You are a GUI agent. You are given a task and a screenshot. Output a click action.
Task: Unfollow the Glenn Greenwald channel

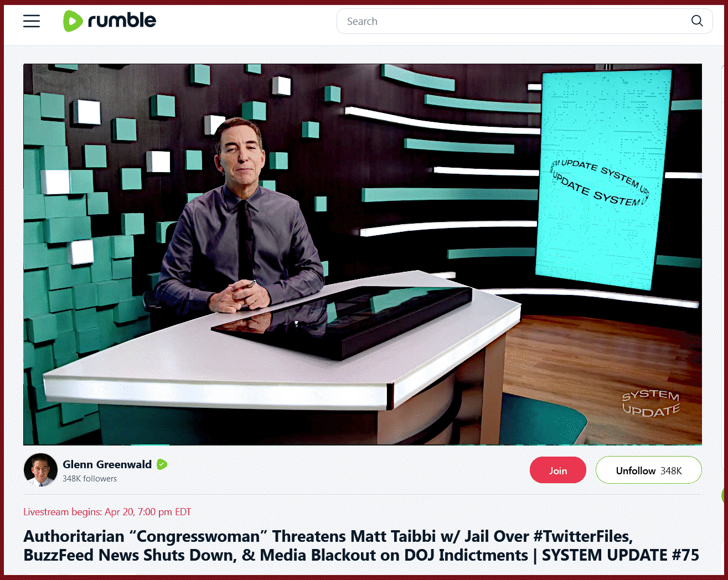[x=648, y=470]
